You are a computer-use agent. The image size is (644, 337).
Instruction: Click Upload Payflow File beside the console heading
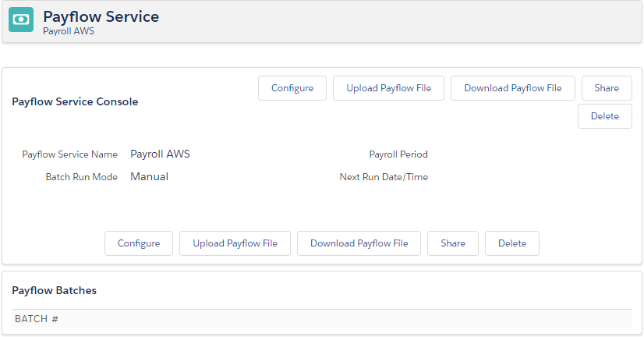pyautogui.click(x=388, y=88)
